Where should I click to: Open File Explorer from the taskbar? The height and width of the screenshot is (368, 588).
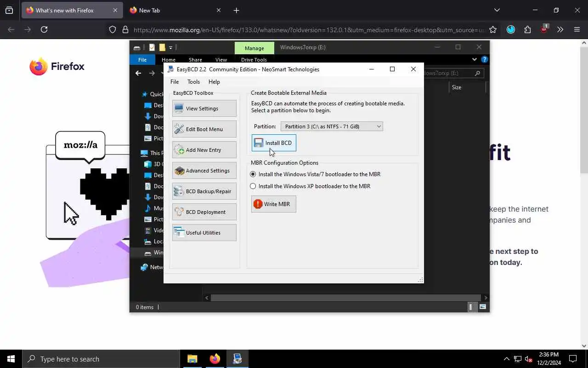pyautogui.click(x=192, y=359)
